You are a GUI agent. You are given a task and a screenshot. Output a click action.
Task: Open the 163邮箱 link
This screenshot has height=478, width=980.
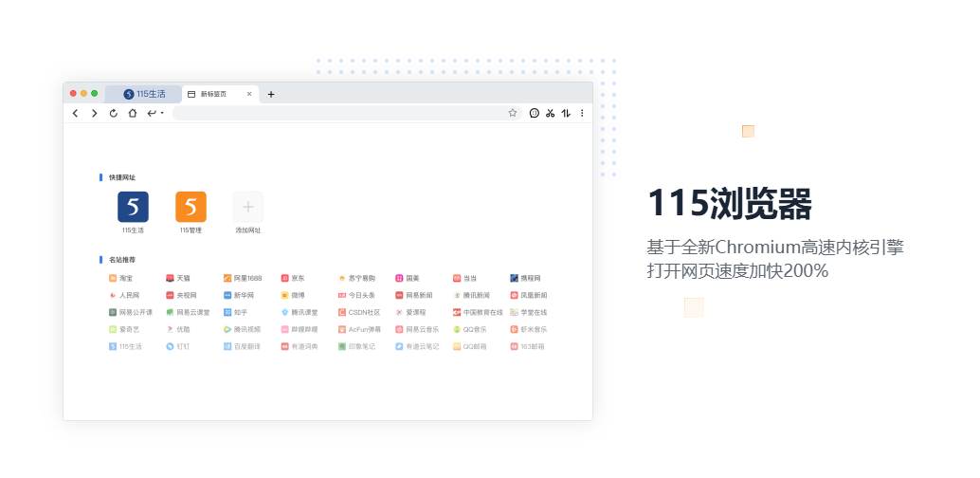[528, 346]
